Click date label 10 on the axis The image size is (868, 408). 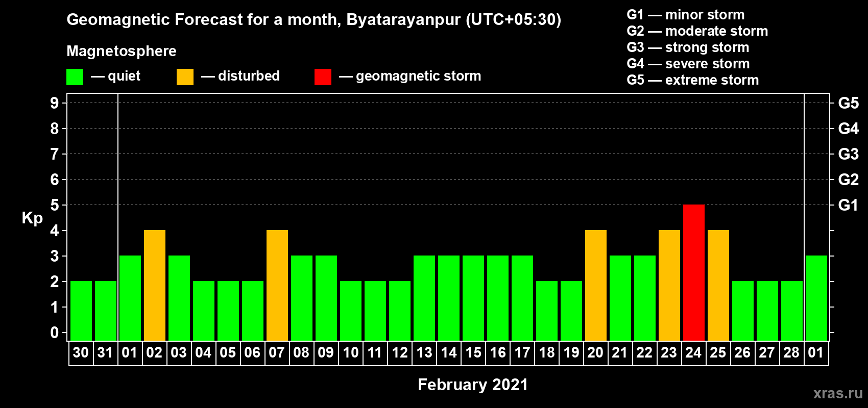click(351, 353)
